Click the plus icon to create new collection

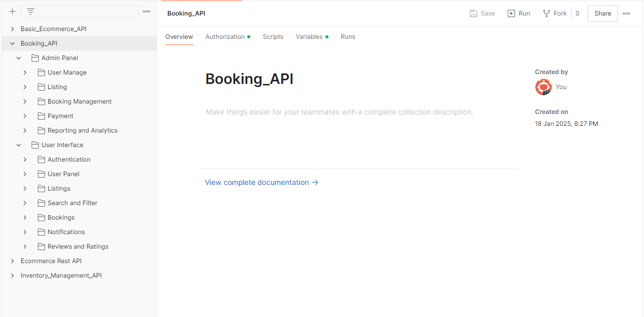pos(12,11)
